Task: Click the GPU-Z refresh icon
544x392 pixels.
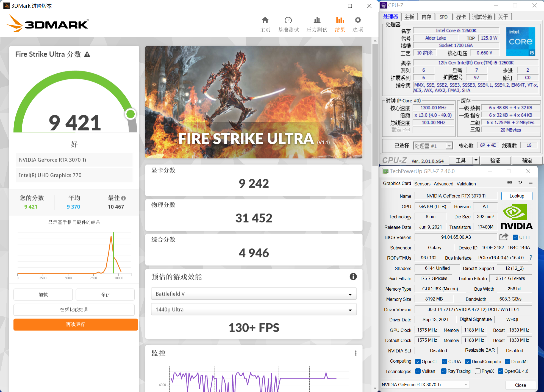Action: 520,182
